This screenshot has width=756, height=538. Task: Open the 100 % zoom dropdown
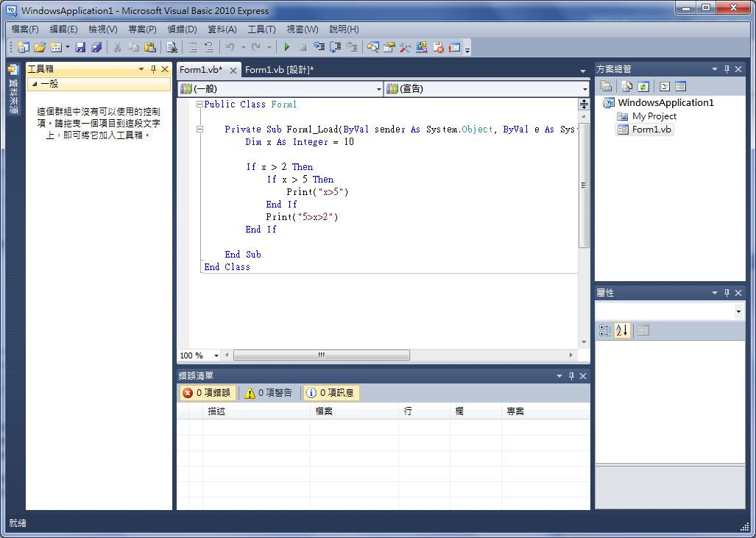(x=216, y=355)
